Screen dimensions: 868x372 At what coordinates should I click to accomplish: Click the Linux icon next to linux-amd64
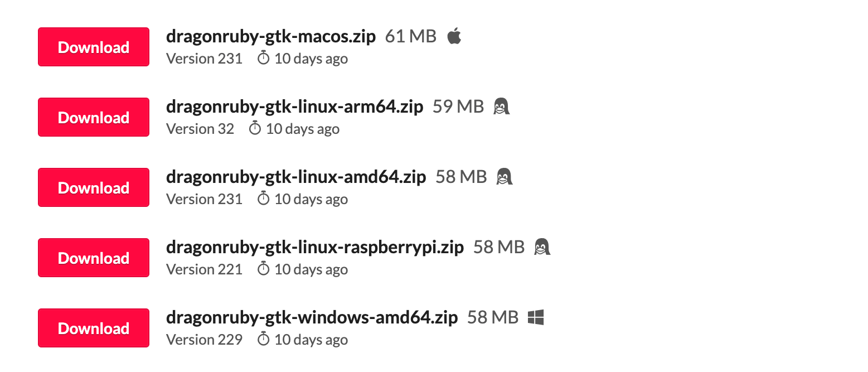coord(505,177)
